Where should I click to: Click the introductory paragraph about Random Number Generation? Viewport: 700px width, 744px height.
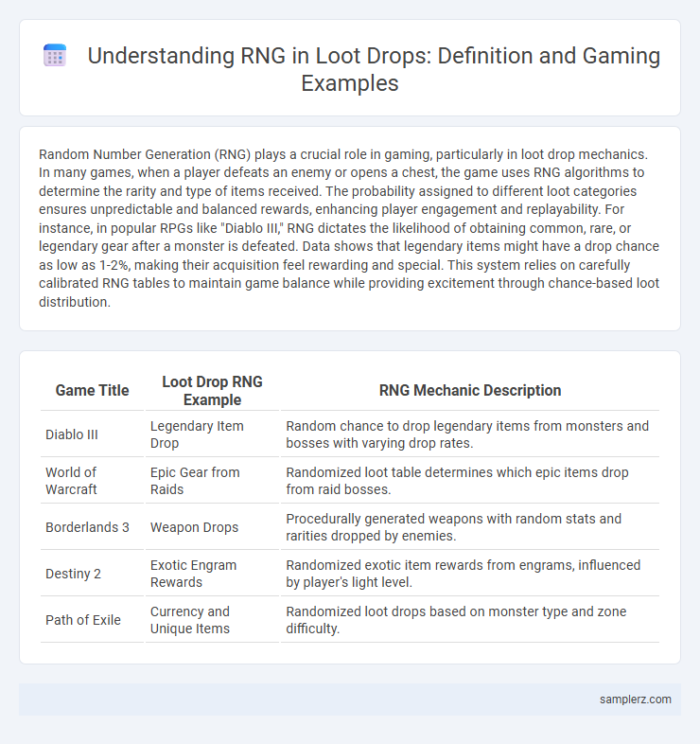pyautogui.click(x=349, y=228)
